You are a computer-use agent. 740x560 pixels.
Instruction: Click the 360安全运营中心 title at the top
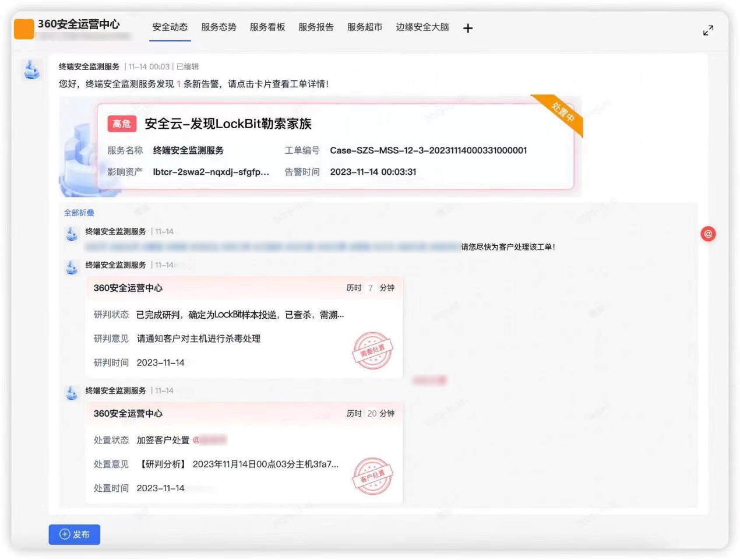pyautogui.click(x=79, y=24)
